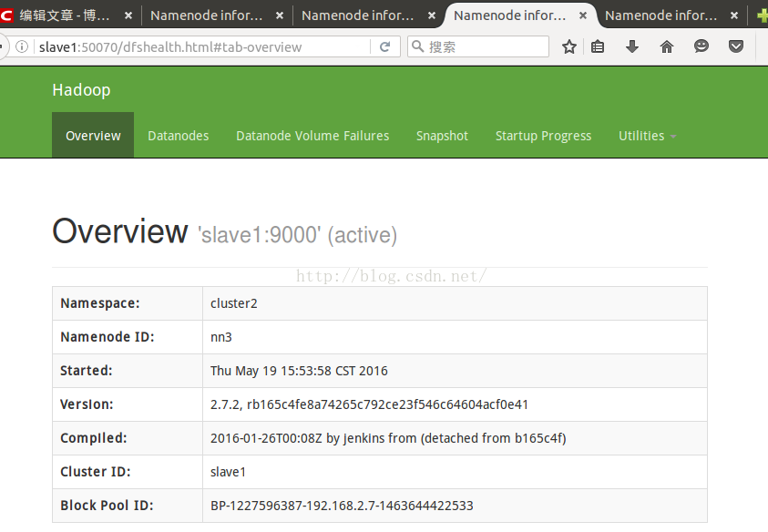
Task: Select the slave1 Cluster ID value
Action: coord(228,472)
